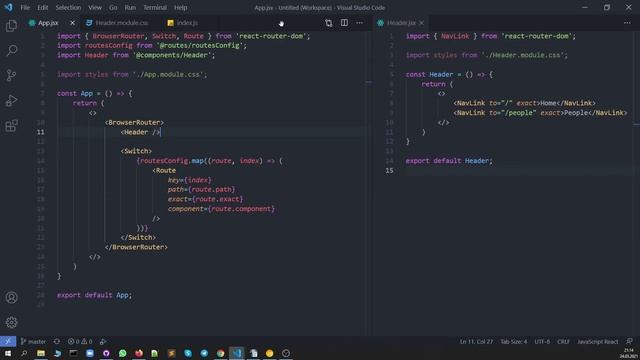
Task: Open More Actions menu of left editor group
Action: [x=360, y=23]
